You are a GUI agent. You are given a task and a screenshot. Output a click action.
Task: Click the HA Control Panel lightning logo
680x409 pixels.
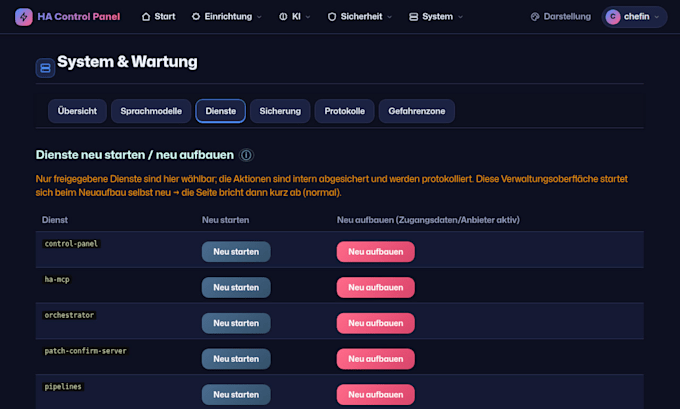click(23, 17)
